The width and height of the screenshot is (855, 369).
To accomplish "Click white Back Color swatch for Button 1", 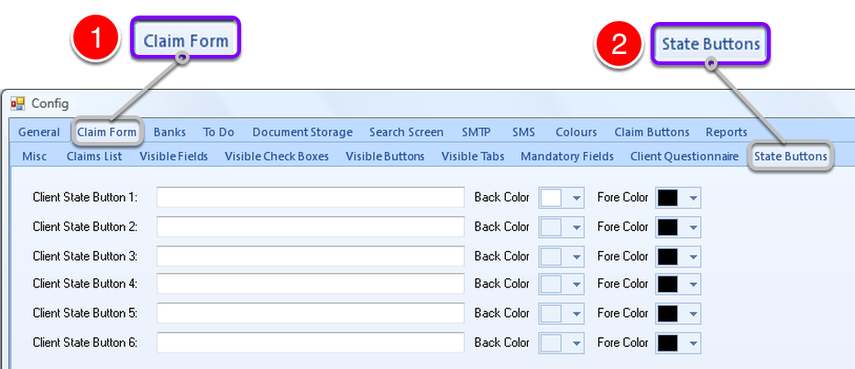I will coord(551,198).
